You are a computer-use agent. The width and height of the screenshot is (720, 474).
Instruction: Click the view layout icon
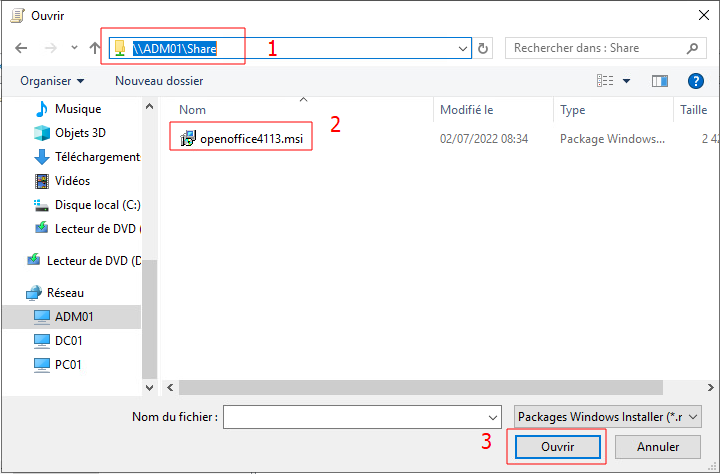point(605,80)
